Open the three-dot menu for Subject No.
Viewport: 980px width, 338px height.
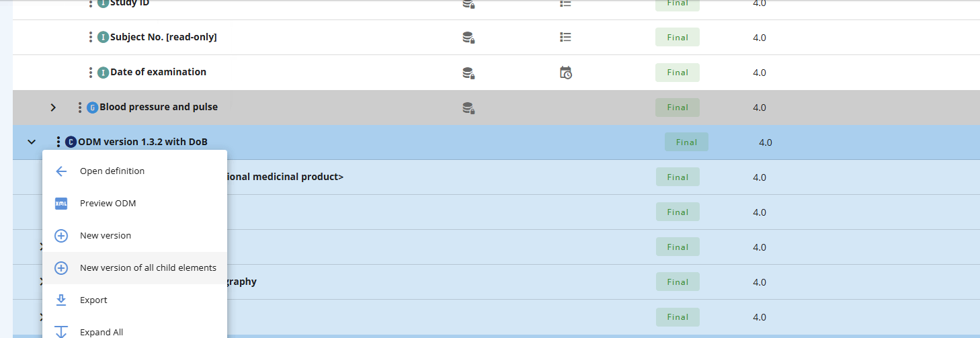(x=91, y=37)
